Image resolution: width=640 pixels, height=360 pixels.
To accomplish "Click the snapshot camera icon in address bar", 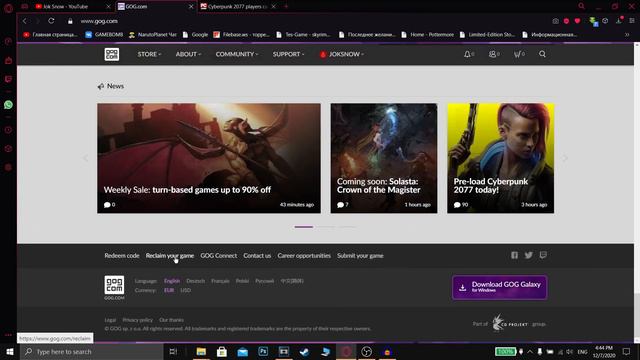I will [556, 21].
